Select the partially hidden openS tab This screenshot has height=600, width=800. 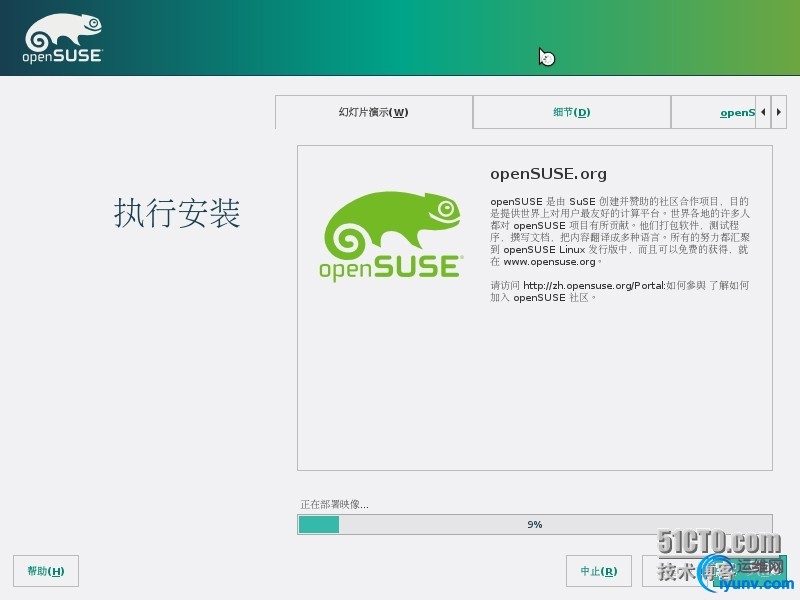click(714, 112)
